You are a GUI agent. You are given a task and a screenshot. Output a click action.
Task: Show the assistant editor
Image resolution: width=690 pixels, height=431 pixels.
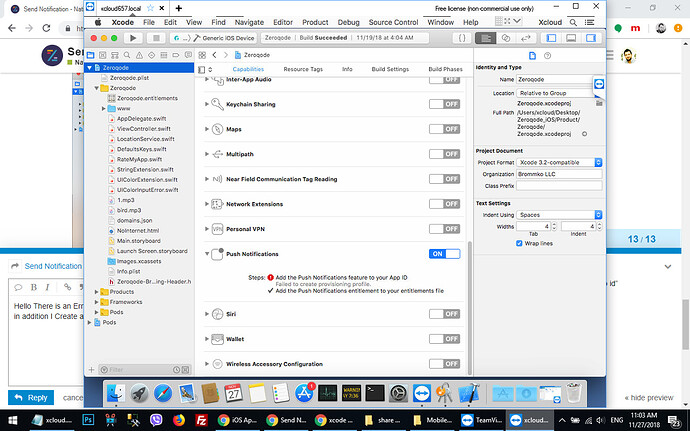[506, 38]
